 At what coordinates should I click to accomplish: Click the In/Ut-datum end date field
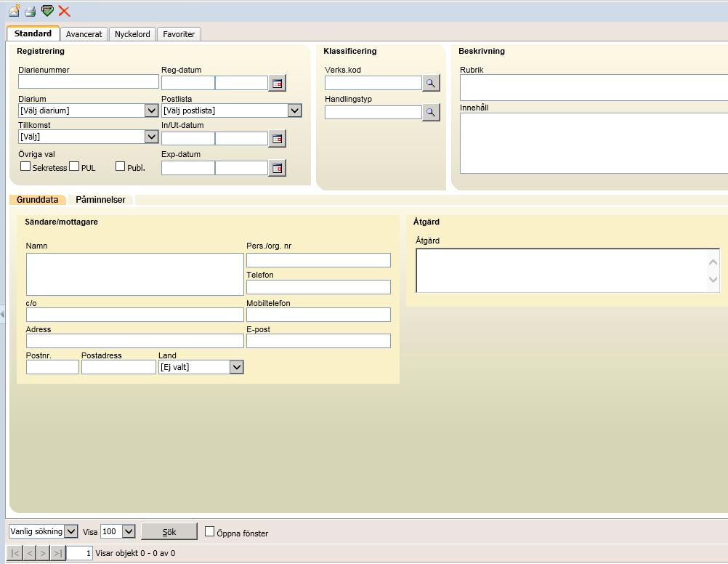241,138
